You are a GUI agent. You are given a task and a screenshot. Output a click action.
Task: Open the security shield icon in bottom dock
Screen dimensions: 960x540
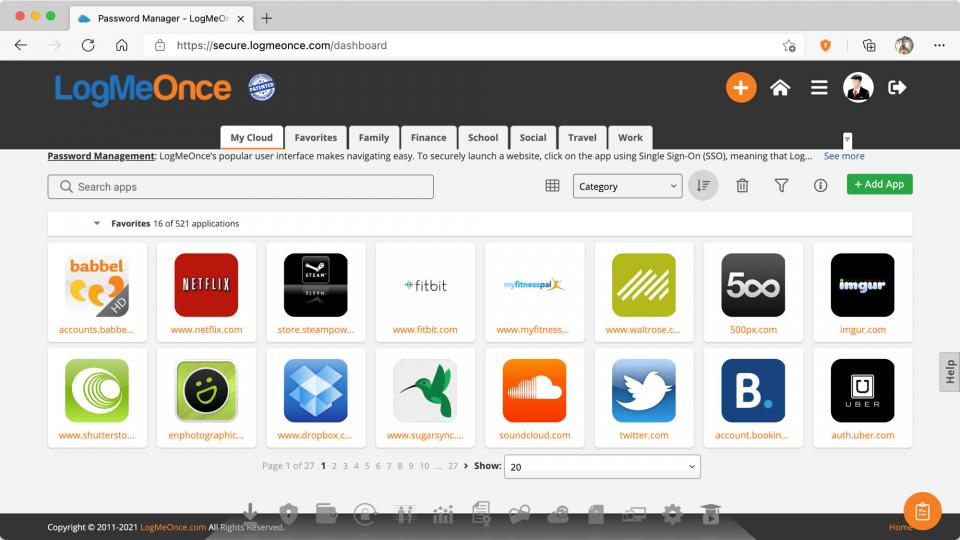coord(288,513)
